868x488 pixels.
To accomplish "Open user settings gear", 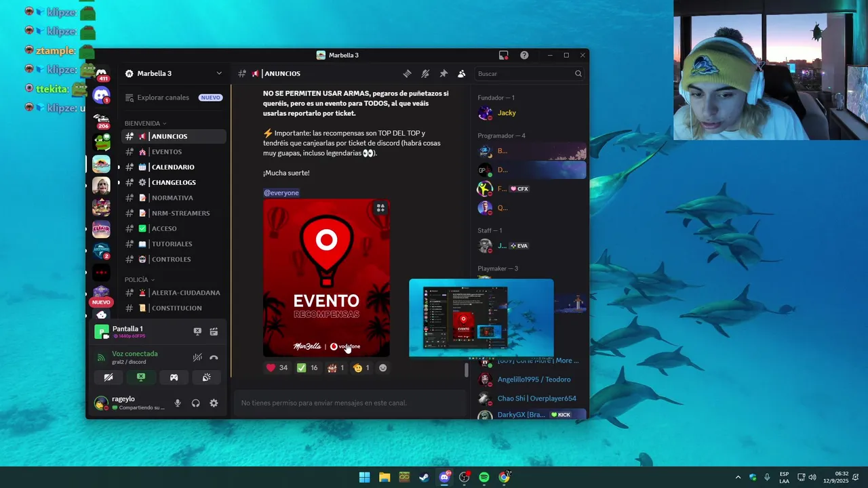I will click(x=214, y=403).
